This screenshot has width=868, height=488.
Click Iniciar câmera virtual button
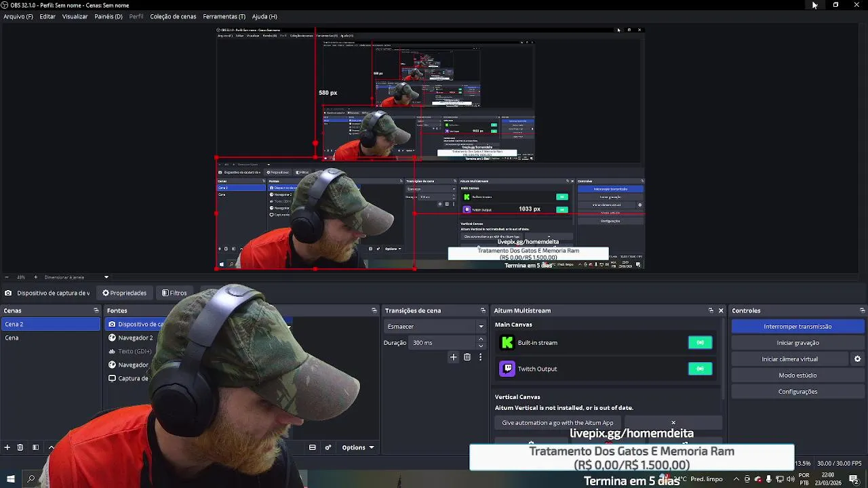(x=790, y=359)
